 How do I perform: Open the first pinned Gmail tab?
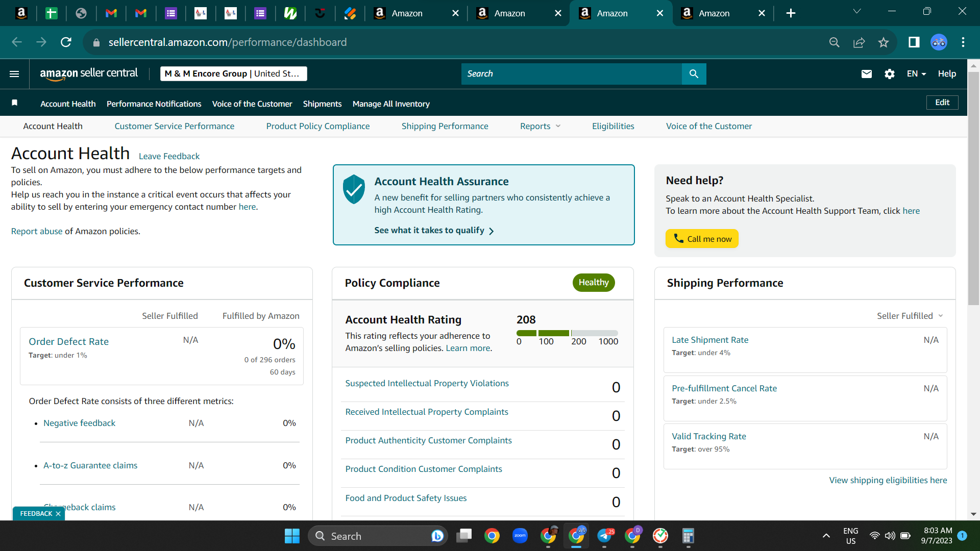pos(111,13)
